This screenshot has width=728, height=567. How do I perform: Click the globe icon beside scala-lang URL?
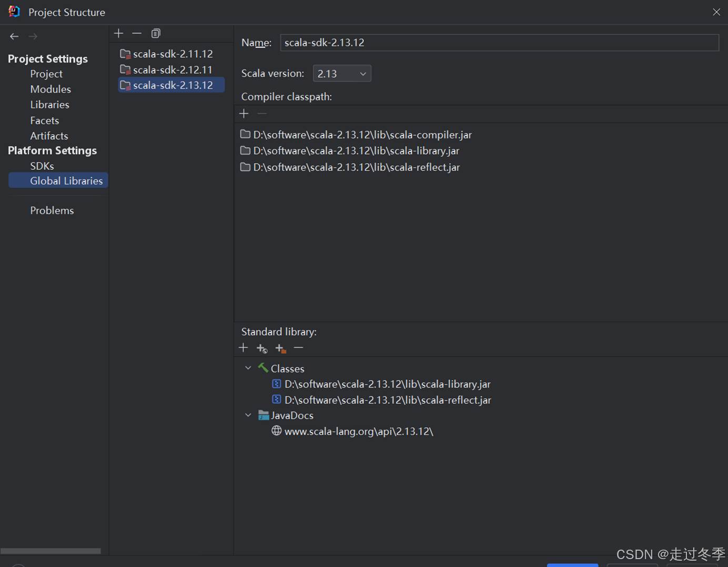click(x=276, y=431)
